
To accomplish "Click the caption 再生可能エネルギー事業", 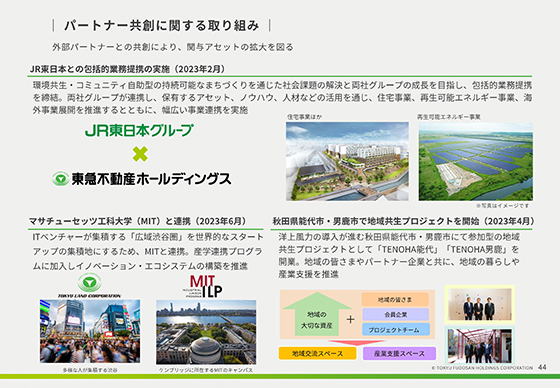I will coord(449,117).
